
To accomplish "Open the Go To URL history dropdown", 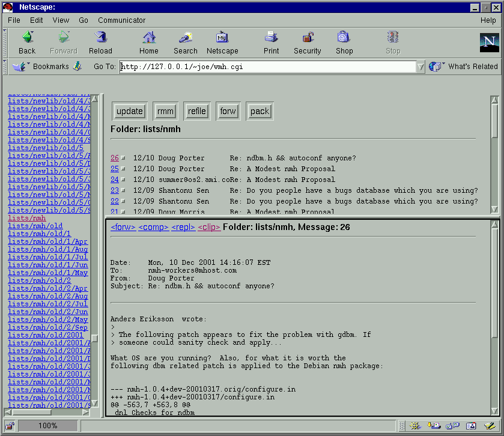I will pyautogui.click(x=421, y=67).
